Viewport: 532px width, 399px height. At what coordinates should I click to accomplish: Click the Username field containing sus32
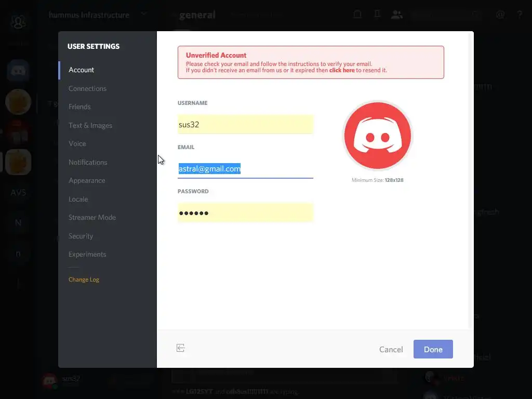click(245, 125)
